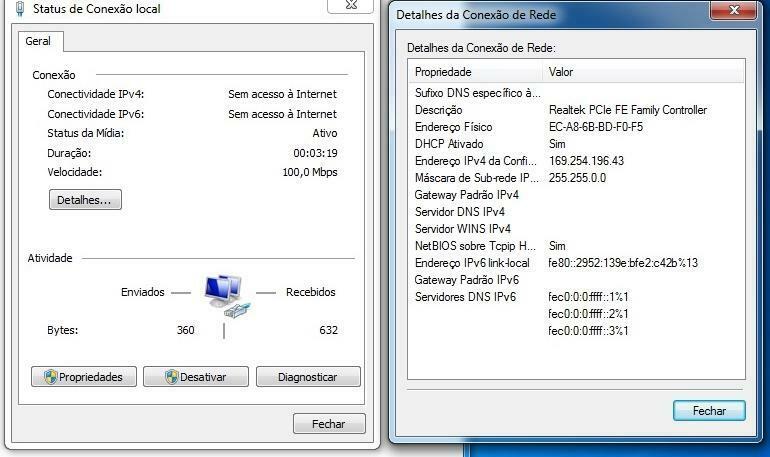
Task: Select the Endereço Físico row
Action: [x=576, y=127]
